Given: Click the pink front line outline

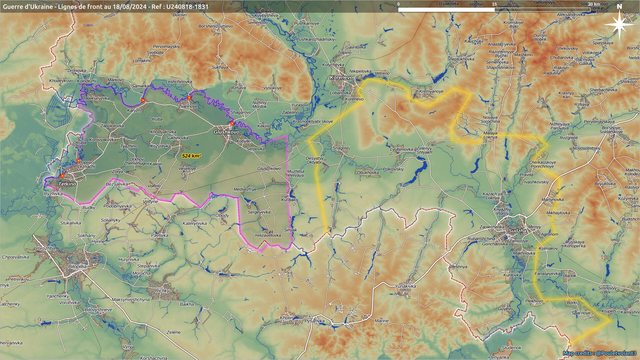Looking at the screenshot, I should point(289,184).
